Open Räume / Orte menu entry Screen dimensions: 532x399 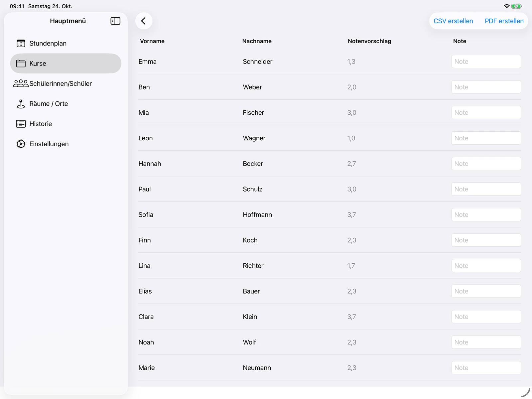click(66, 104)
